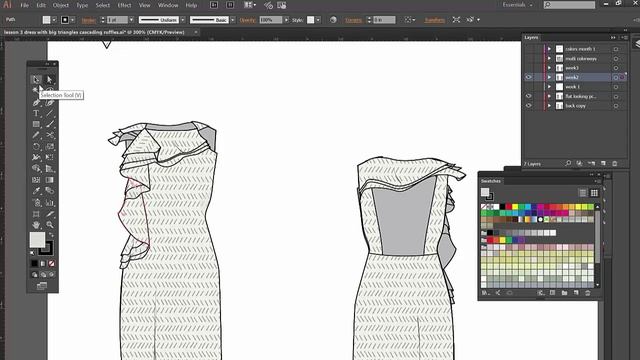
Task: Open the Essentials workspace dropdown
Action: 518,5
